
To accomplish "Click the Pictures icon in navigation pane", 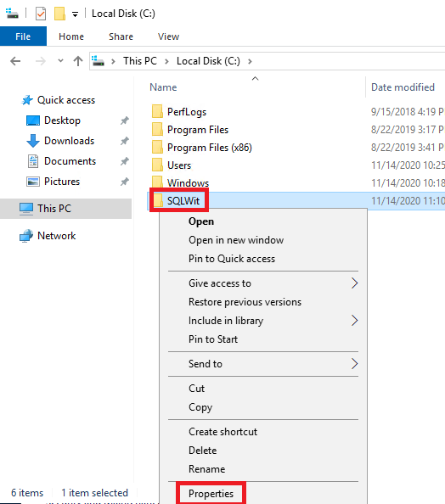I will point(33,182).
